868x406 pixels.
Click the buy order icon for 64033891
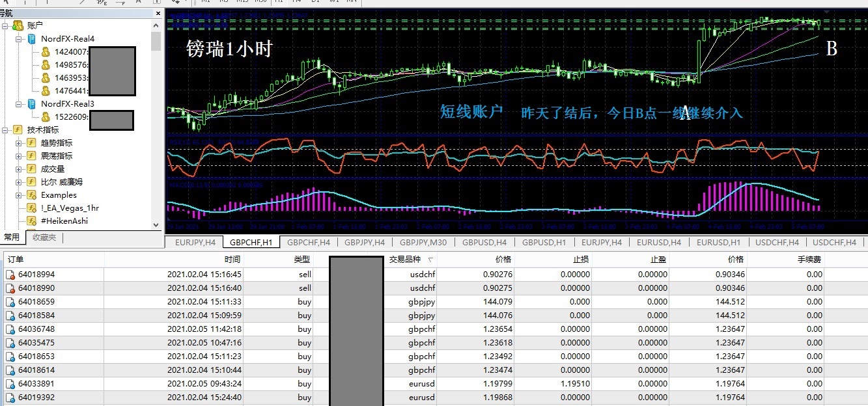[10, 384]
